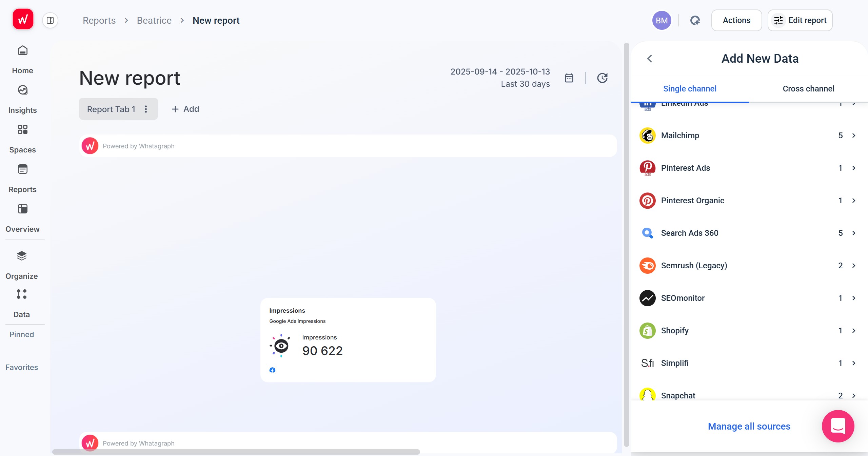Viewport: 868px width, 456px height.
Task: Open Report Tab 1 options menu
Action: [x=146, y=109]
